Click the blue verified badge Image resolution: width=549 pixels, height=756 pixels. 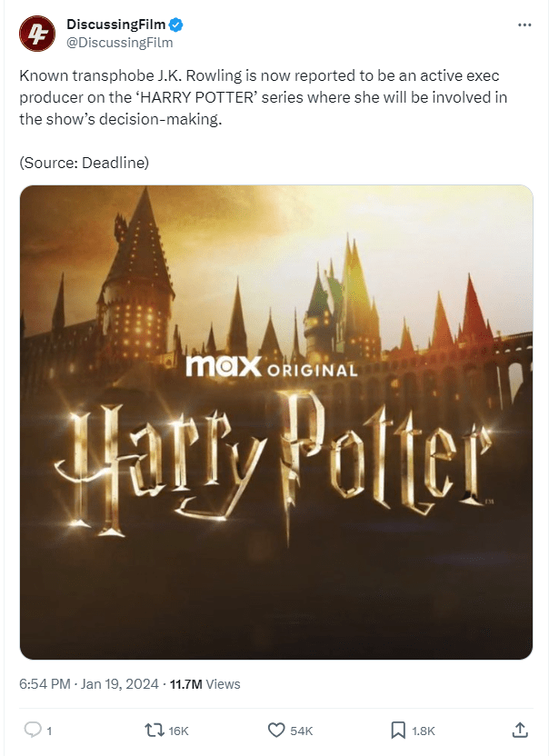[175, 25]
